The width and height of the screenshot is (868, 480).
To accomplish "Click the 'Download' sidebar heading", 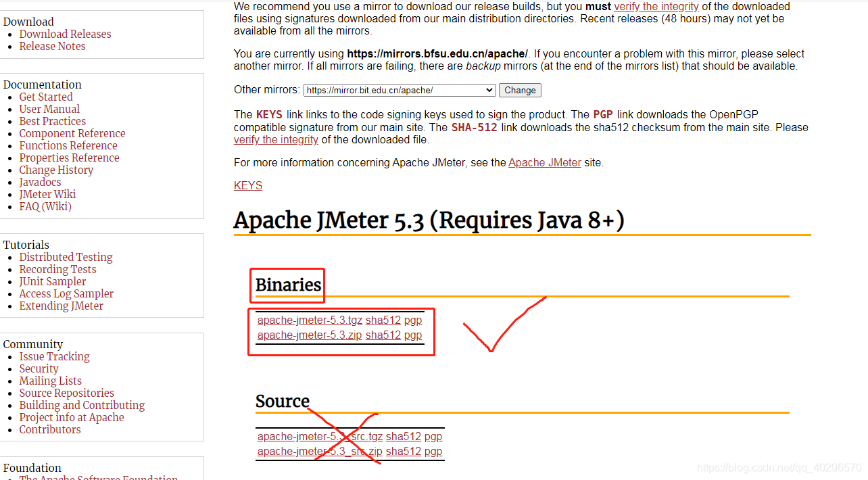I will point(28,22).
